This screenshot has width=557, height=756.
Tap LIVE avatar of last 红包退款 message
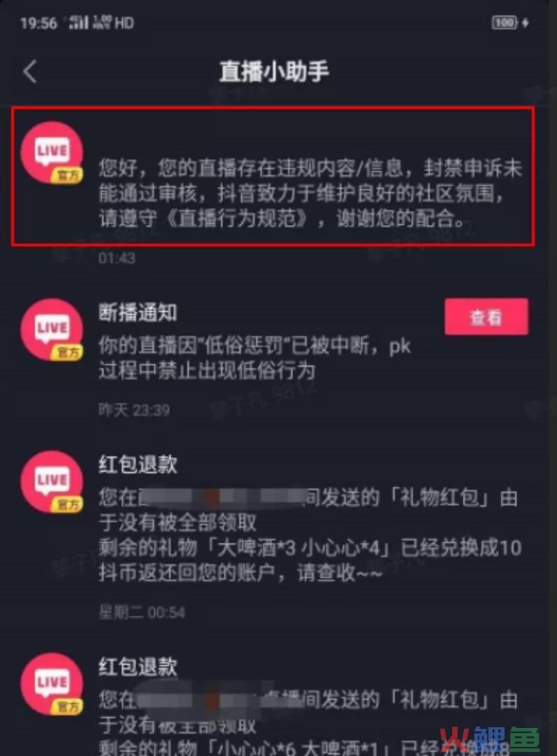[x=52, y=684]
